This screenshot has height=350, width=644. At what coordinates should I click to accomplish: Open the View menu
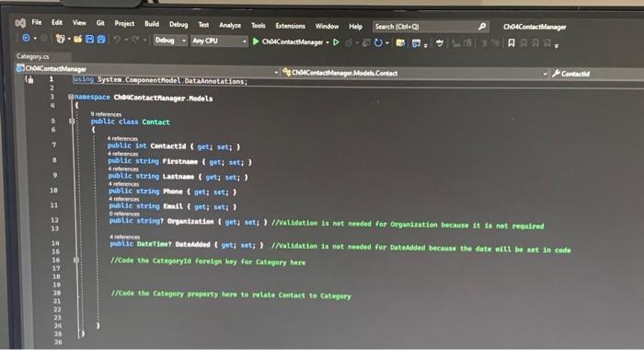pos(79,23)
